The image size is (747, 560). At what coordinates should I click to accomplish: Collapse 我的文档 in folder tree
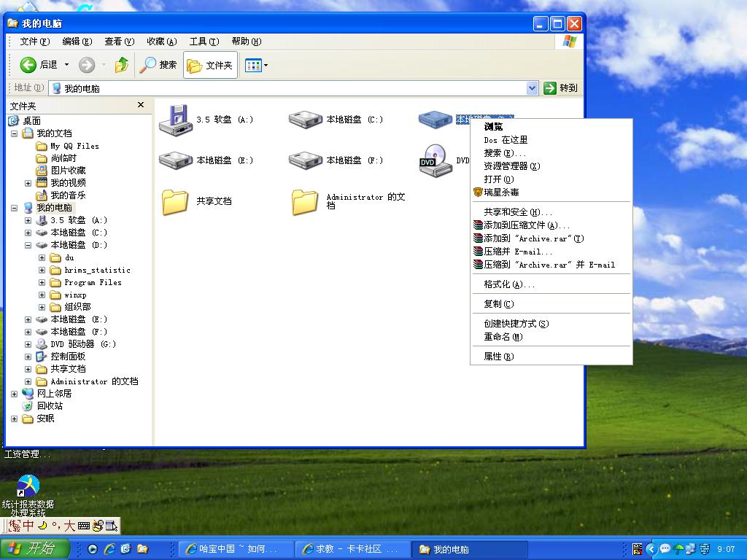[x=15, y=133]
